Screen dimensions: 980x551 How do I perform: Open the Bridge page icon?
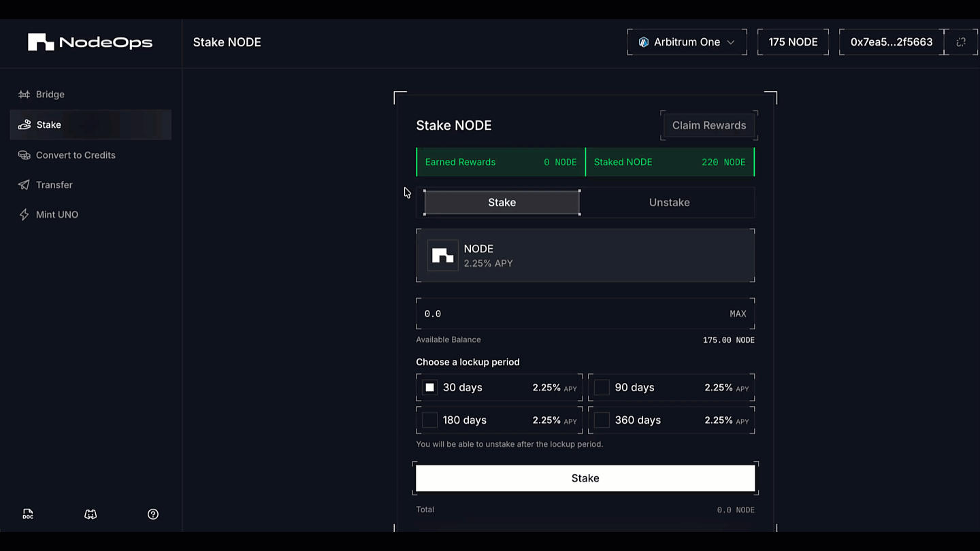(x=24, y=95)
